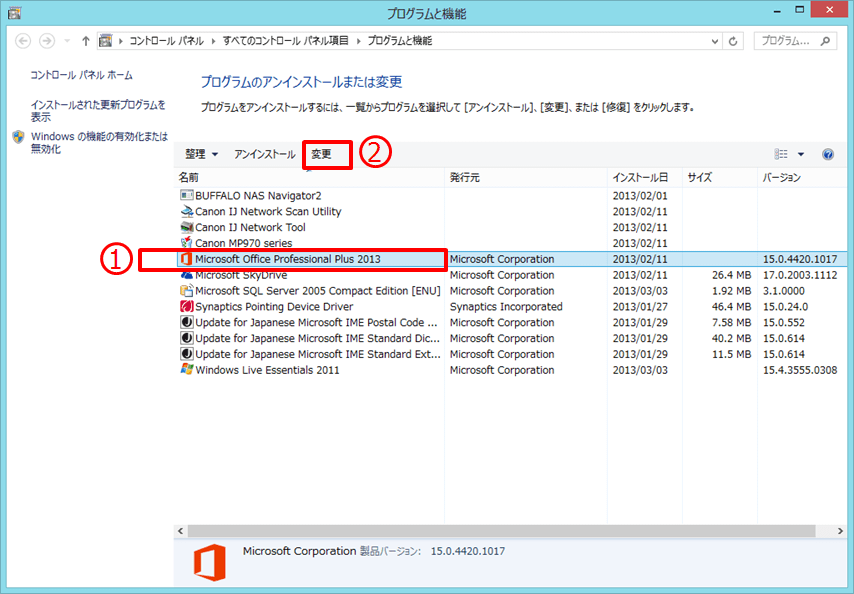Open help with the blue question mark icon

pos(828,155)
